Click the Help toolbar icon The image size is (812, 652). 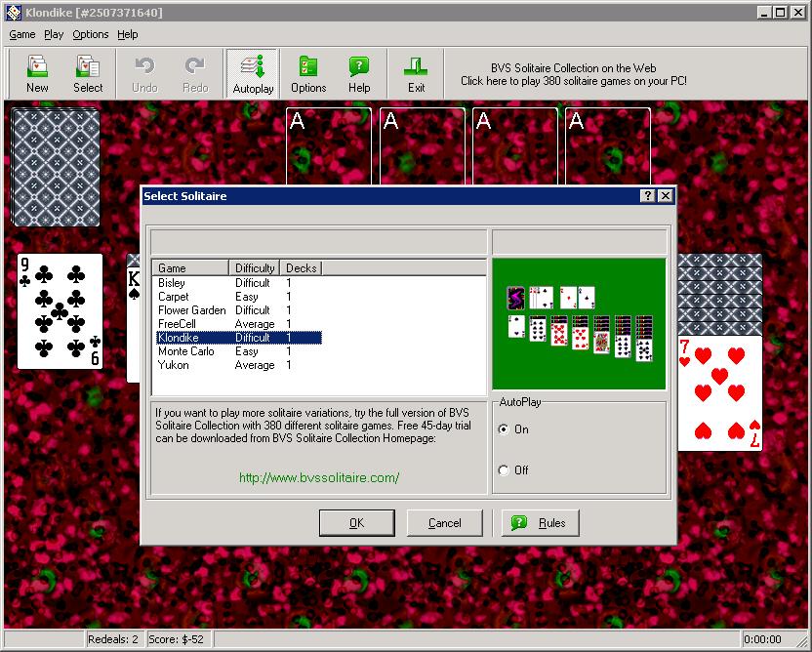359,73
